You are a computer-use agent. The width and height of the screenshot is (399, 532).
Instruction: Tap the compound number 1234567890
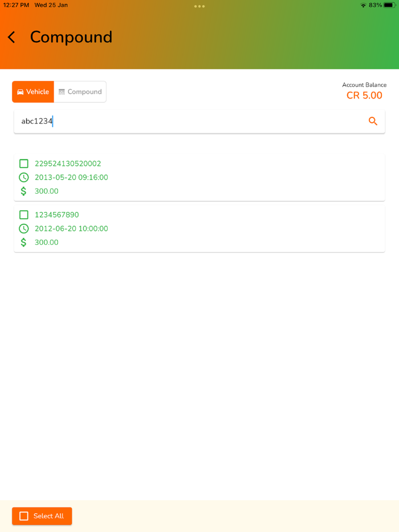[x=56, y=215]
